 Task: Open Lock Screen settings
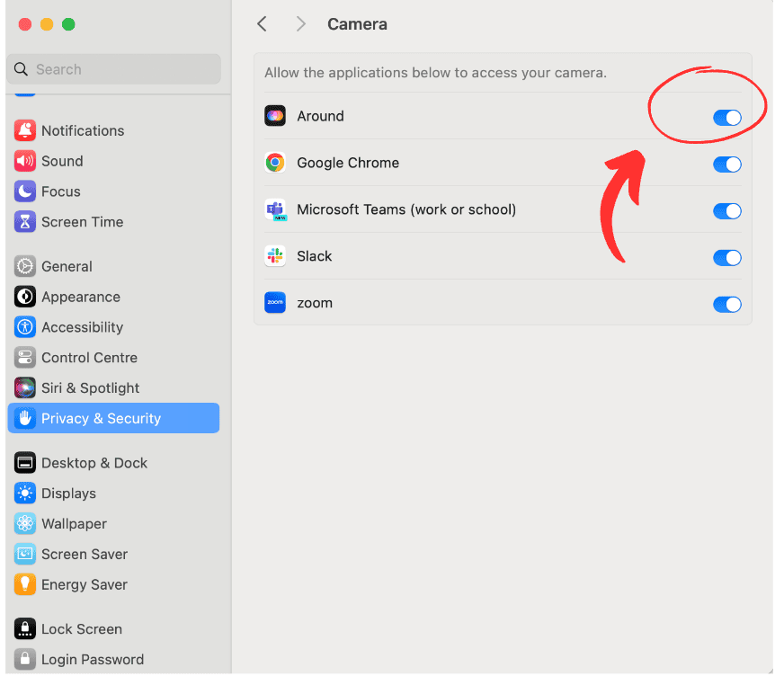coord(82,628)
